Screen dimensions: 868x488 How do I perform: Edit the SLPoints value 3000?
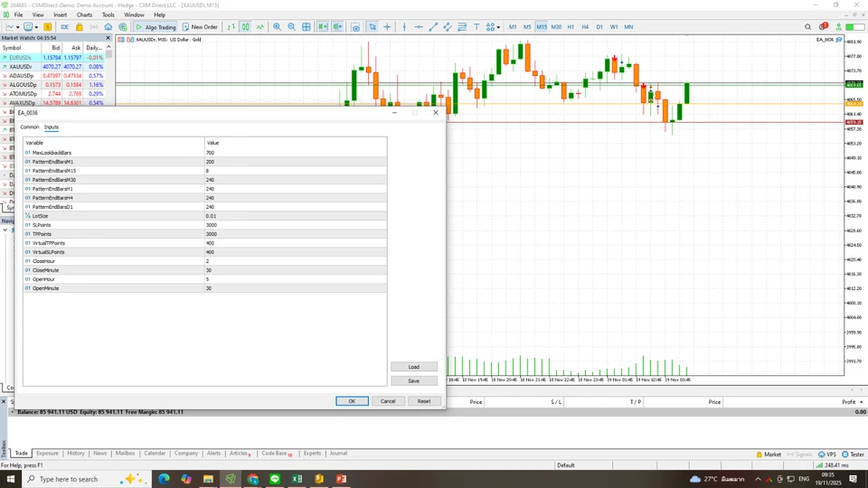tap(296, 225)
